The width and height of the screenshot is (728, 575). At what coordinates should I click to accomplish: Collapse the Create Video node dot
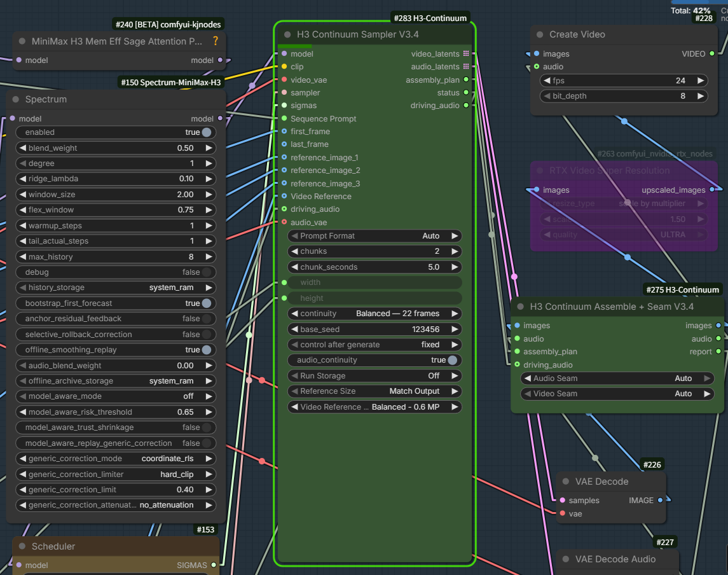(540, 34)
